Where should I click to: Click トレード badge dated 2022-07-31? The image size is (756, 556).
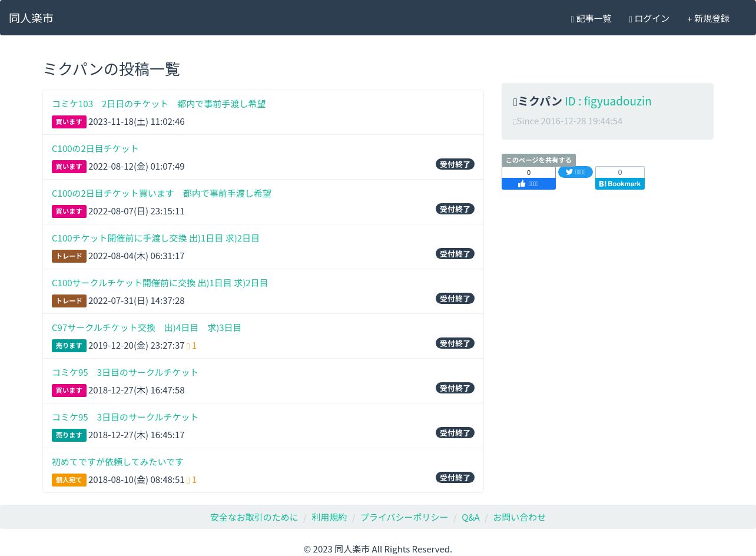69,301
